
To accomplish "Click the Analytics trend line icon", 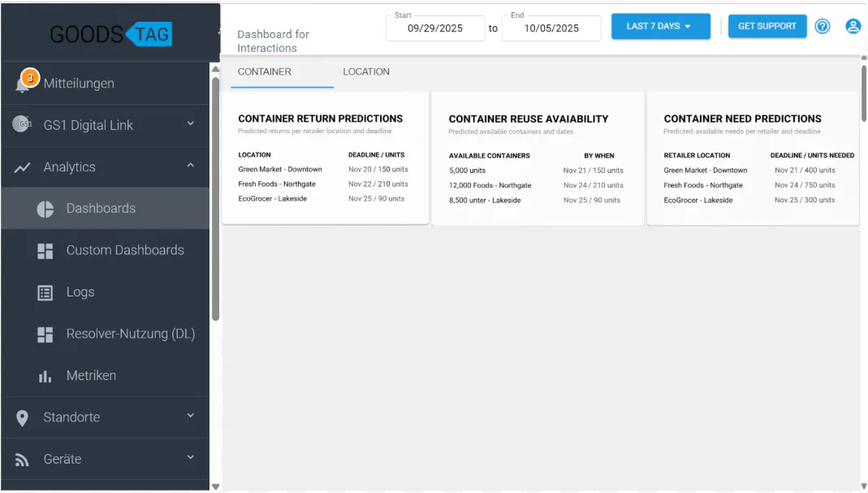I will [22, 167].
